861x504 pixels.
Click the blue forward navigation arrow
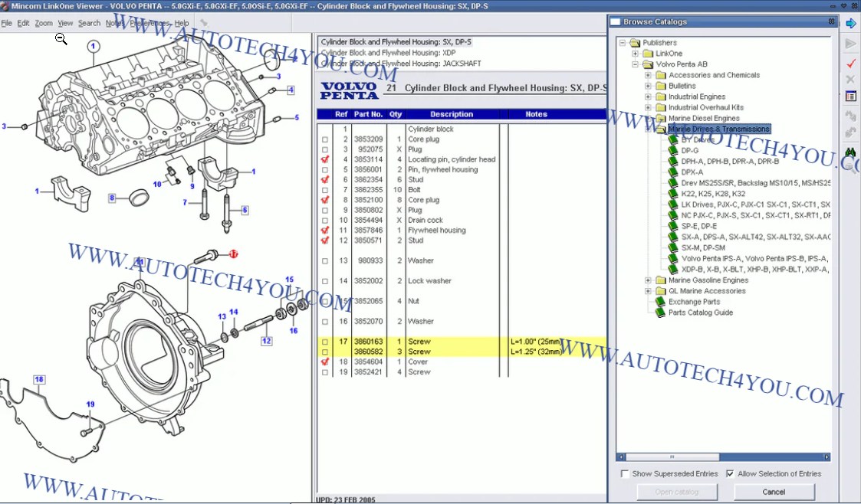point(850,24)
